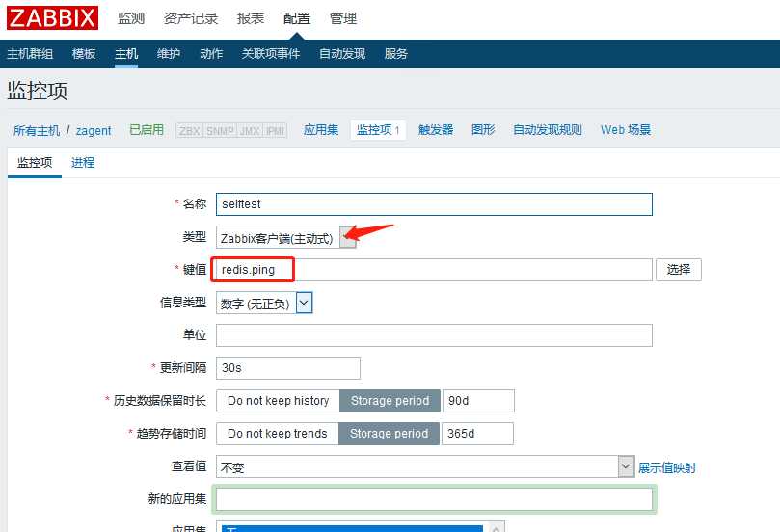Open the zagent host link
Screen dimensions: 780x532
(94, 131)
